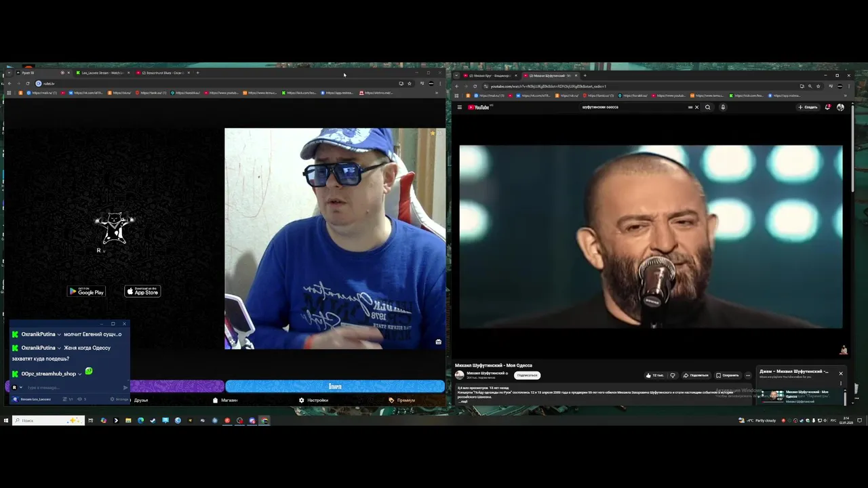The height and width of the screenshot is (488, 868).
Task: Click the chat message input field
Action: [73, 388]
